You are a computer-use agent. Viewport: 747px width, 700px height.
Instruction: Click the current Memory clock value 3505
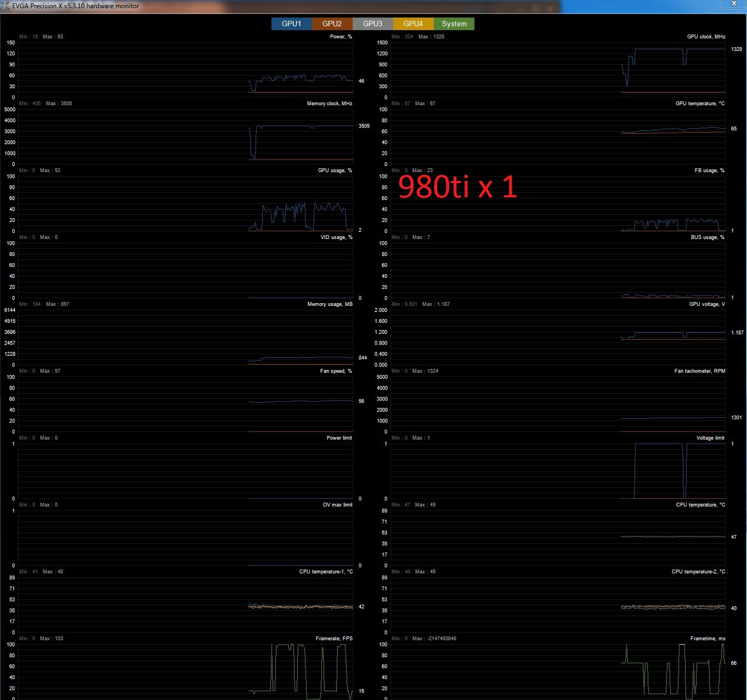click(364, 126)
